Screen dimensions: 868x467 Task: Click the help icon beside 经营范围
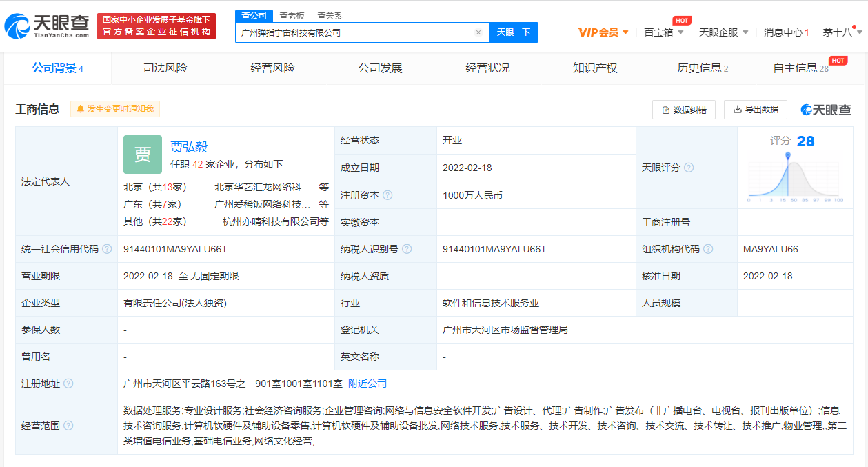pyautogui.click(x=68, y=426)
